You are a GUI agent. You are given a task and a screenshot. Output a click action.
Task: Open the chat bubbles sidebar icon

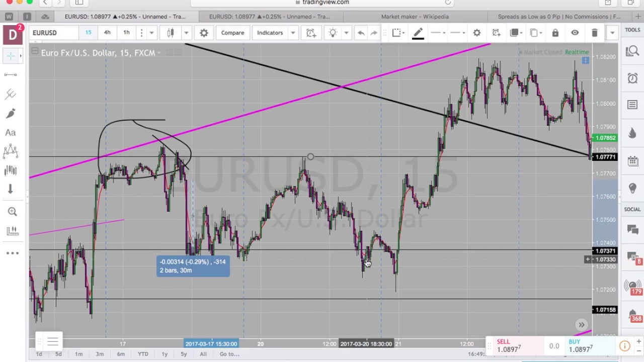[632, 229]
